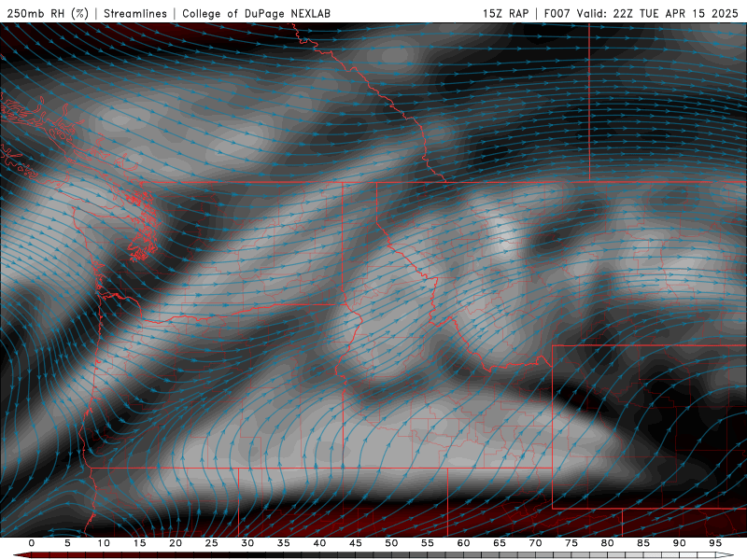Click the '5' value on the colorbar scale

coord(67,543)
